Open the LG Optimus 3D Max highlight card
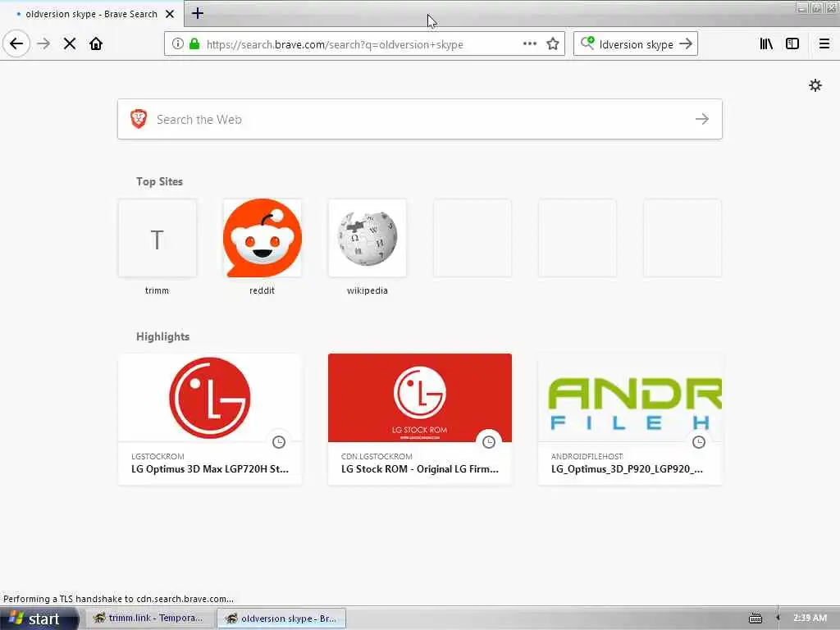Image resolution: width=840 pixels, height=630 pixels. click(x=209, y=419)
